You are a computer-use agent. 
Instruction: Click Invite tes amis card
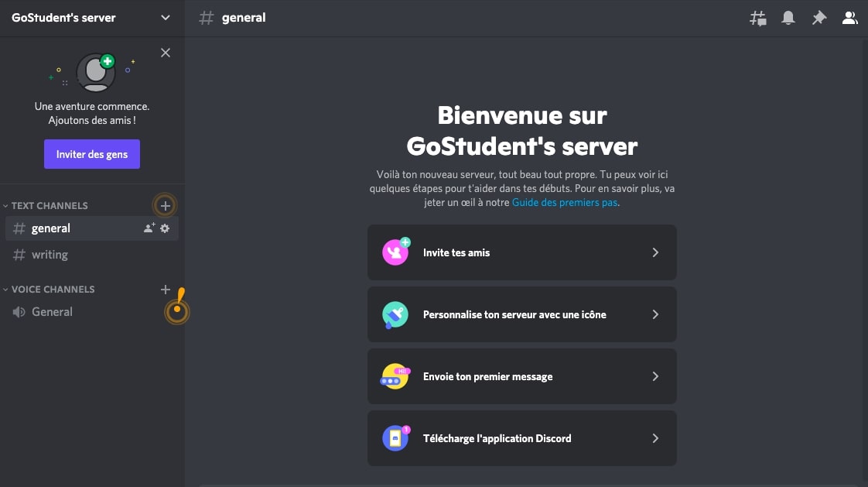point(522,252)
